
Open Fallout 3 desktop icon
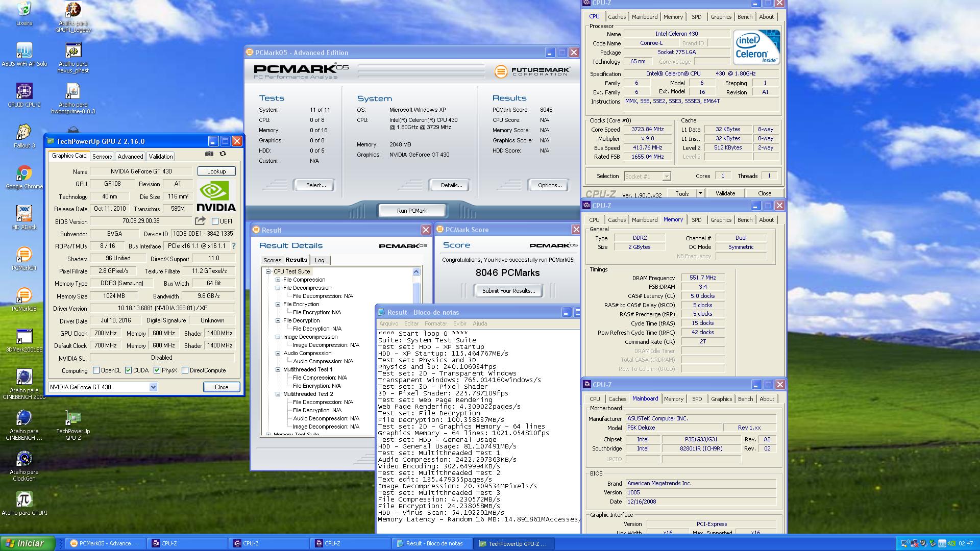tap(24, 136)
